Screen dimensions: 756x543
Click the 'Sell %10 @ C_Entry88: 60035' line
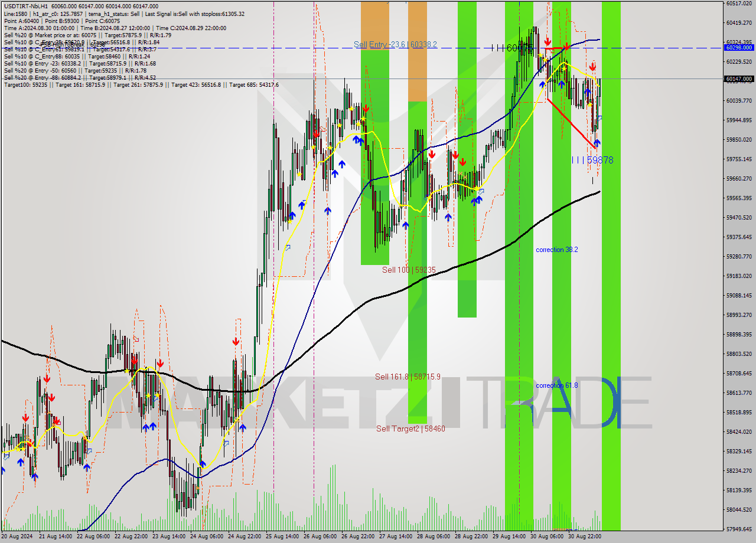77,56
